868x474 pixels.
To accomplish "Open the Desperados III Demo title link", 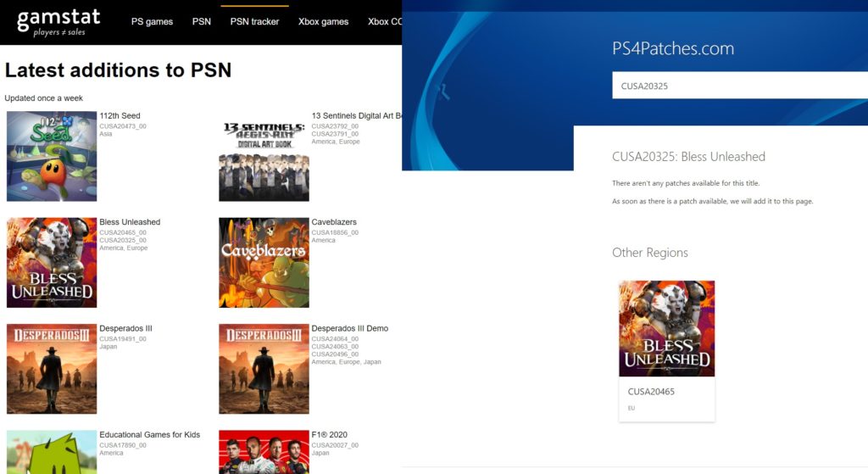I will [350, 328].
